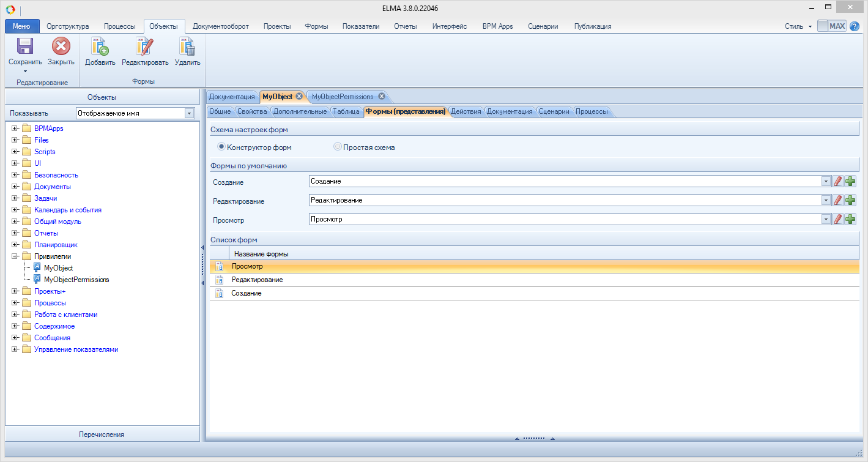The height and width of the screenshot is (462, 868).
Task: Open the Редактирование default form dropdown
Action: tap(825, 200)
